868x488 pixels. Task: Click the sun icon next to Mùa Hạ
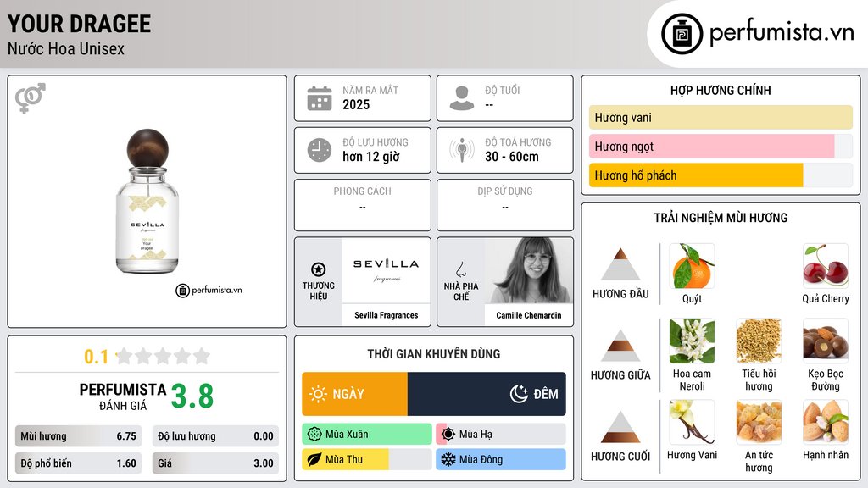(448, 435)
